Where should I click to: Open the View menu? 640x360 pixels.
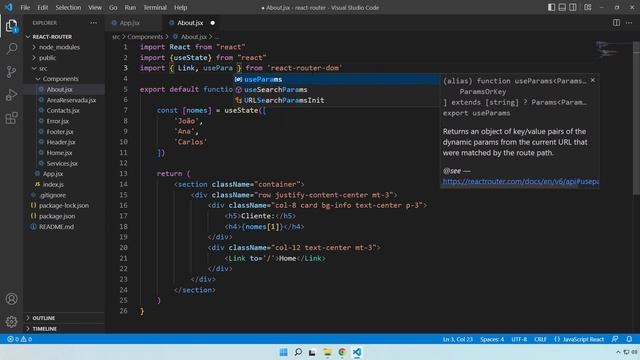point(95,7)
